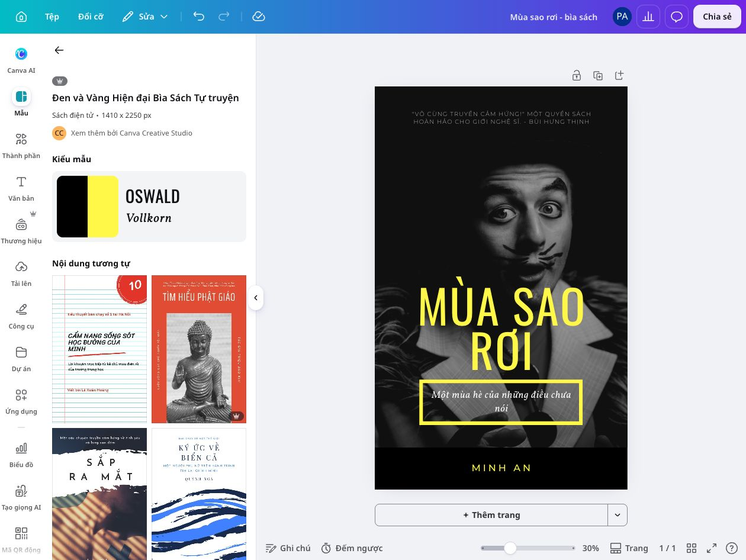Open the Công cụ tools tab
746x560 pixels.
point(21,316)
